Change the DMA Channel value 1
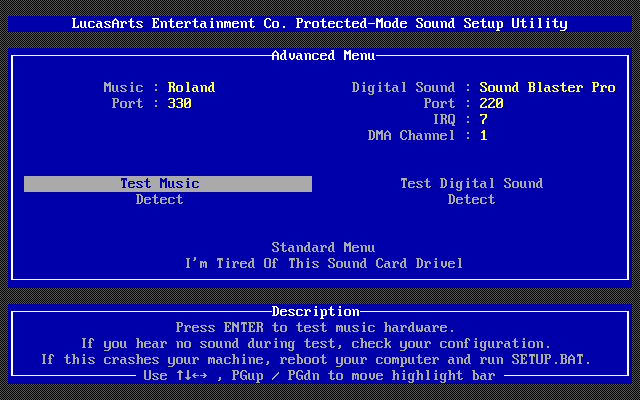The height and width of the screenshot is (400, 640). click(484, 136)
